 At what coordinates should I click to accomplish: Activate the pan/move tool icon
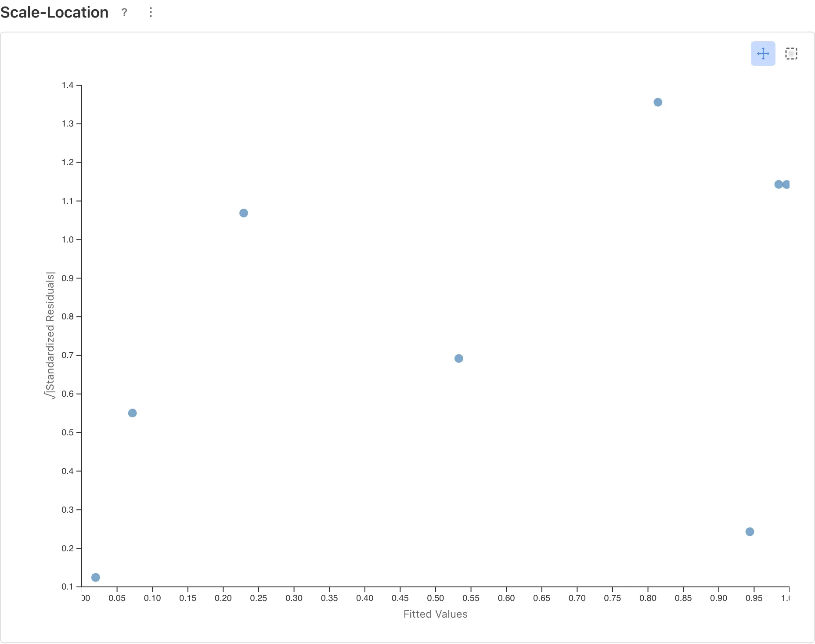click(763, 54)
